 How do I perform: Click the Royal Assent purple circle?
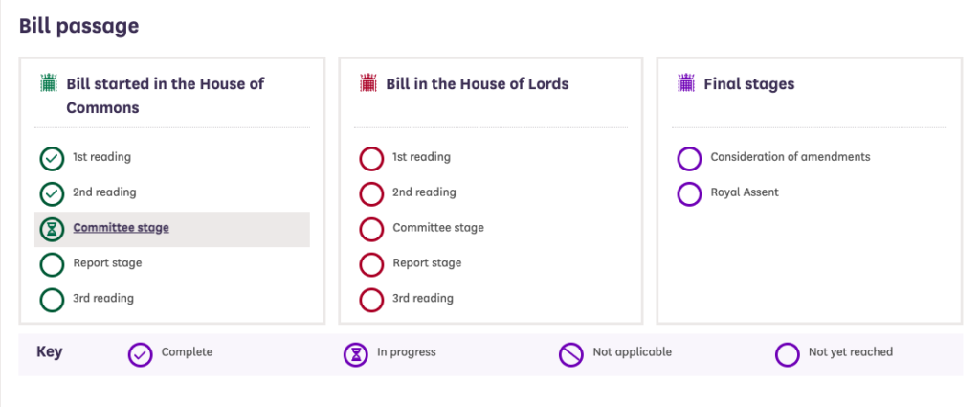pos(689,193)
